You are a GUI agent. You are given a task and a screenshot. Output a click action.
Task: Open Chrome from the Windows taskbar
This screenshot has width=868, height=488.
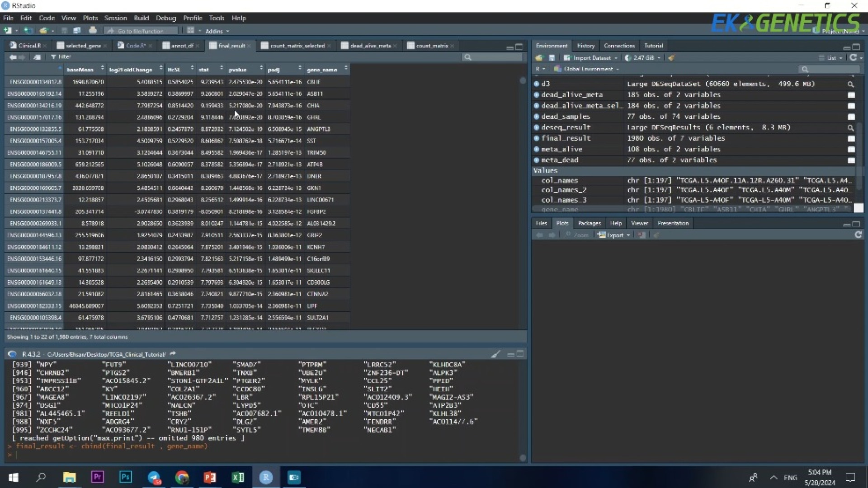click(x=182, y=477)
